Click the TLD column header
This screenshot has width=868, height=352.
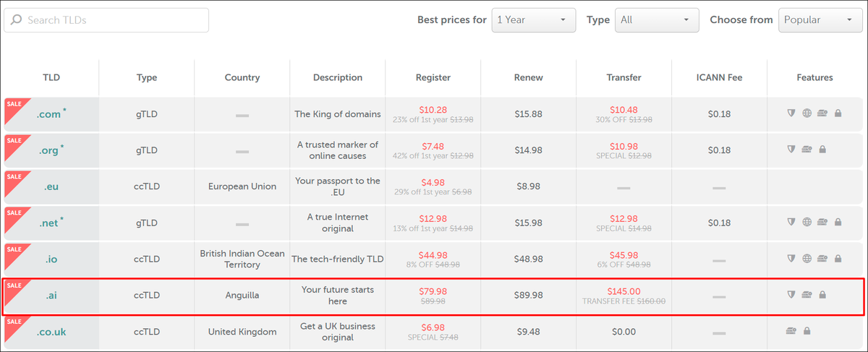click(51, 77)
